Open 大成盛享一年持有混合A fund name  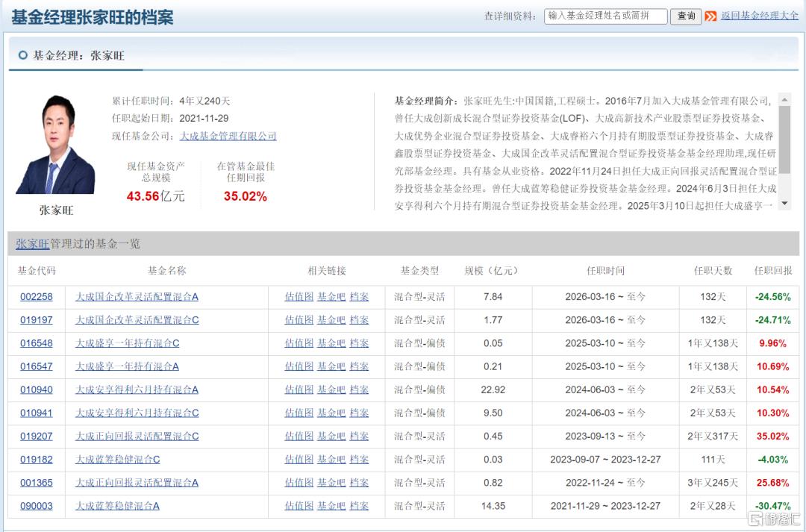tap(128, 366)
